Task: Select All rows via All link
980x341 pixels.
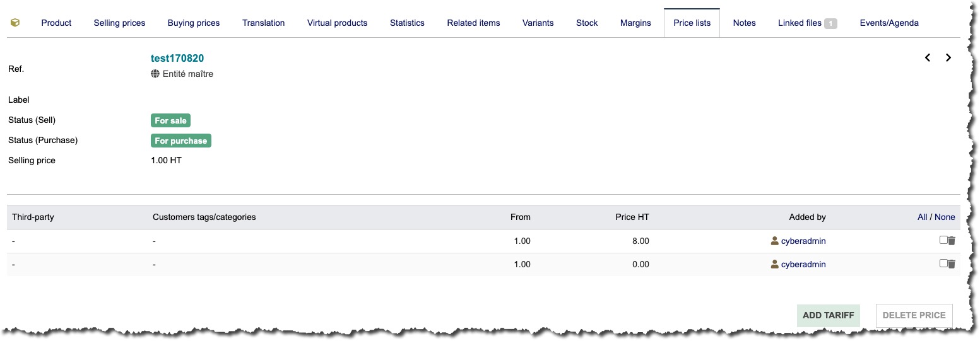Action: (923, 217)
